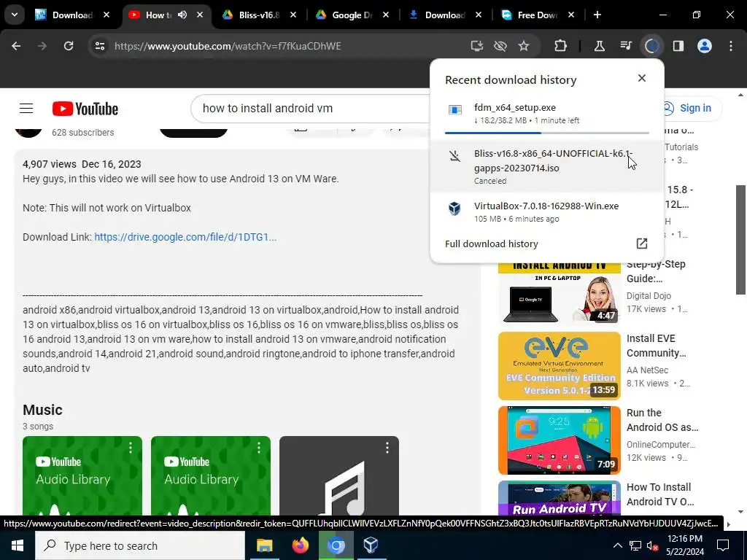This screenshot has height=560, width=747.
Task: Click the downloads progress icon in toolbar
Action: click(651, 46)
